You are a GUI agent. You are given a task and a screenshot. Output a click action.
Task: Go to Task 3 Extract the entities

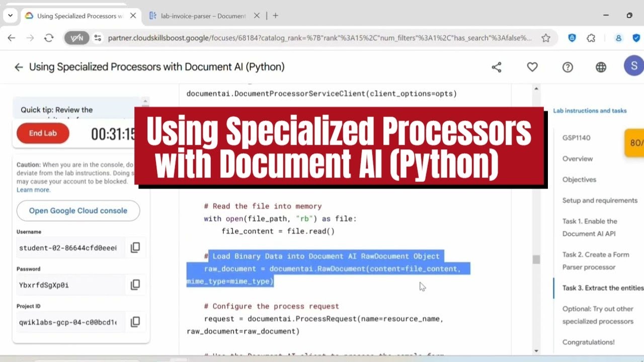coord(603,288)
